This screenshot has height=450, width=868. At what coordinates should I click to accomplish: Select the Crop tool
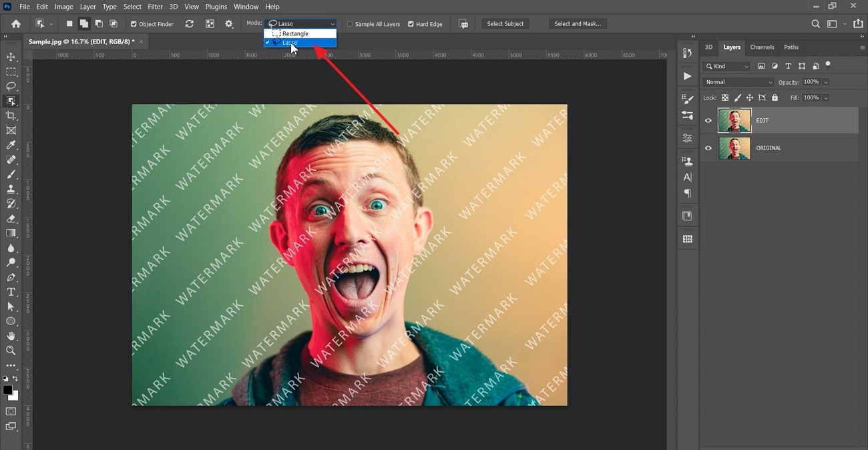click(11, 115)
